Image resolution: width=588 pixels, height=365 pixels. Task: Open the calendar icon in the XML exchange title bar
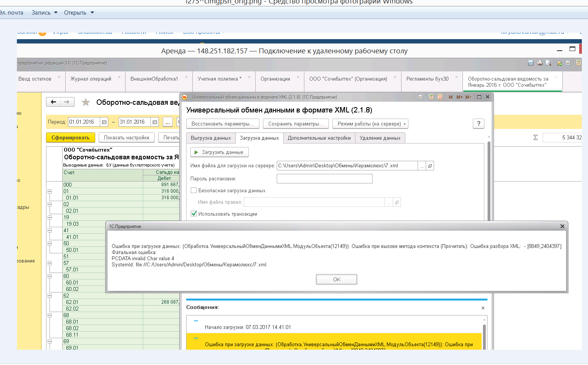440,97
